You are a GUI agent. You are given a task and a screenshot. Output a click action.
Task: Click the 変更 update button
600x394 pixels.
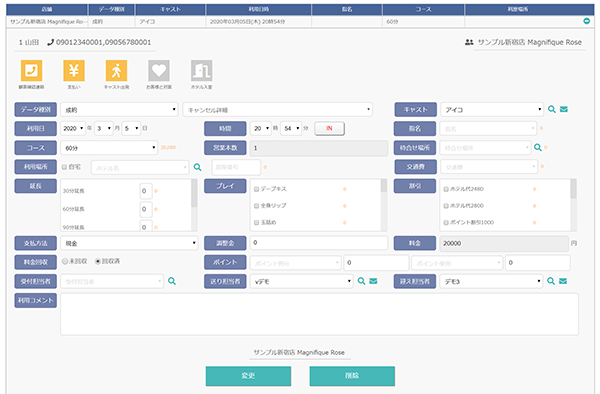click(248, 376)
